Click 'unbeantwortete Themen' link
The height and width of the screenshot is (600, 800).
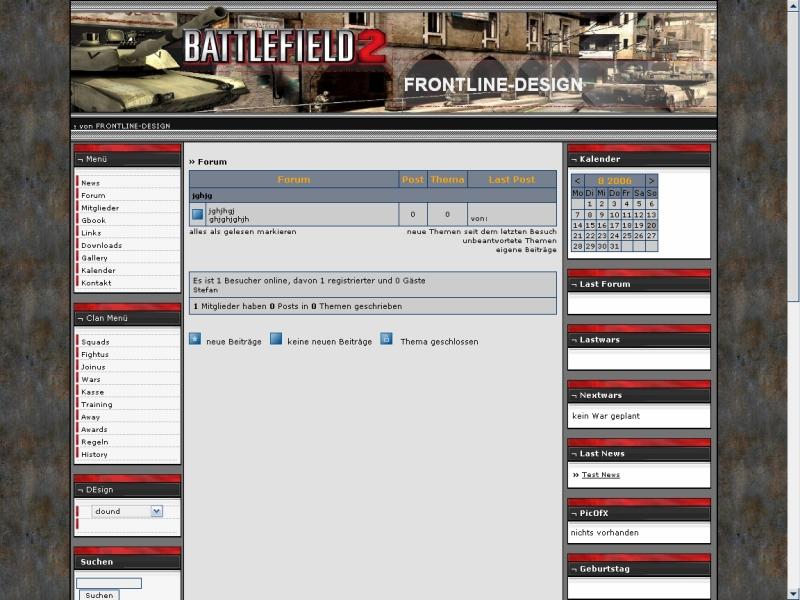point(510,241)
